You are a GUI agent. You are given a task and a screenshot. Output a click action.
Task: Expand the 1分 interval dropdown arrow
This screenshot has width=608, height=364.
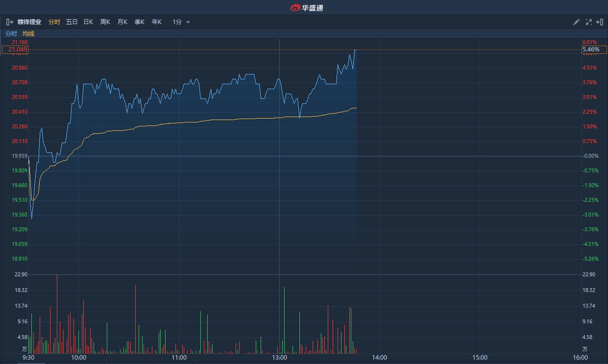point(188,23)
